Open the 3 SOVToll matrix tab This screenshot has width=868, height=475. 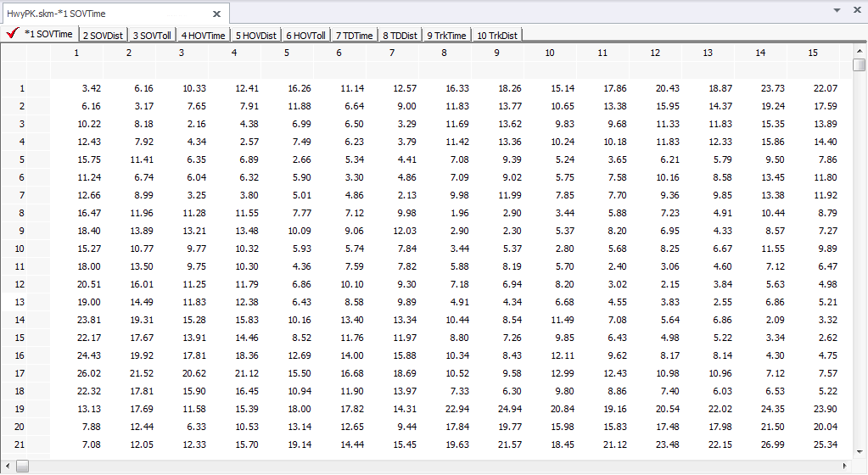click(x=151, y=35)
